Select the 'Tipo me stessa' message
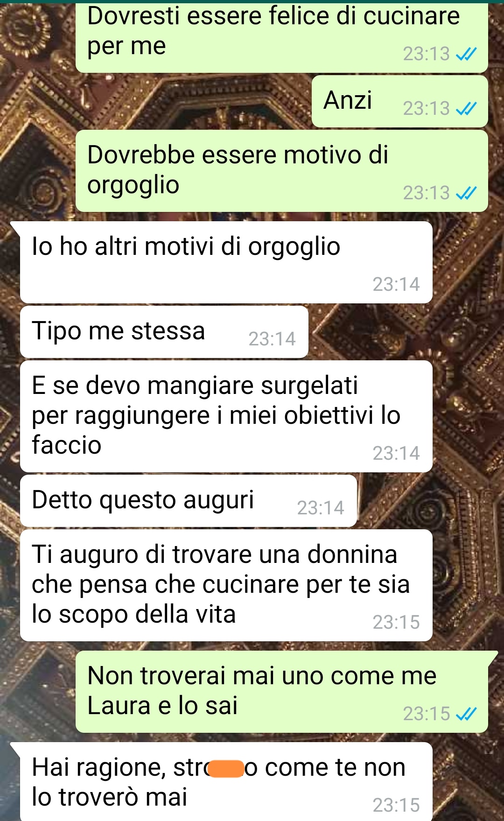 [164, 332]
